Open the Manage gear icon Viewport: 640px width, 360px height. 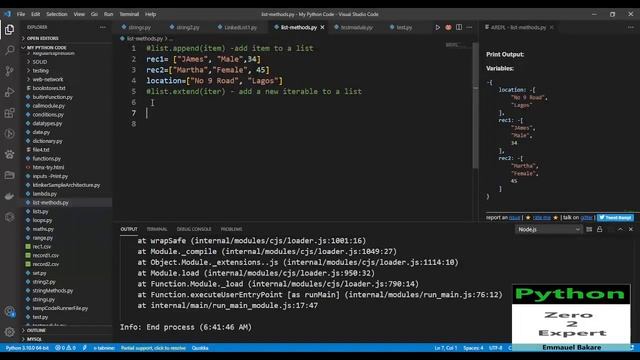click(9, 332)
